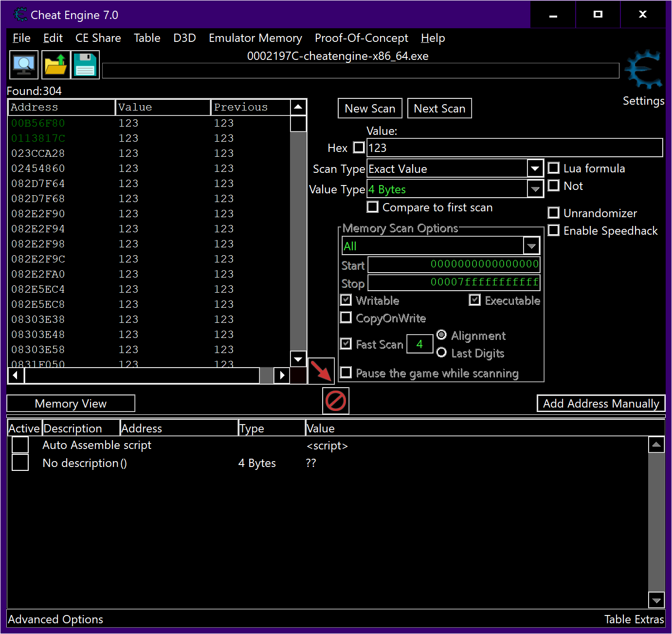Click the New Scan button
This screenshot has width=672, height=634.
pos(370,108)
